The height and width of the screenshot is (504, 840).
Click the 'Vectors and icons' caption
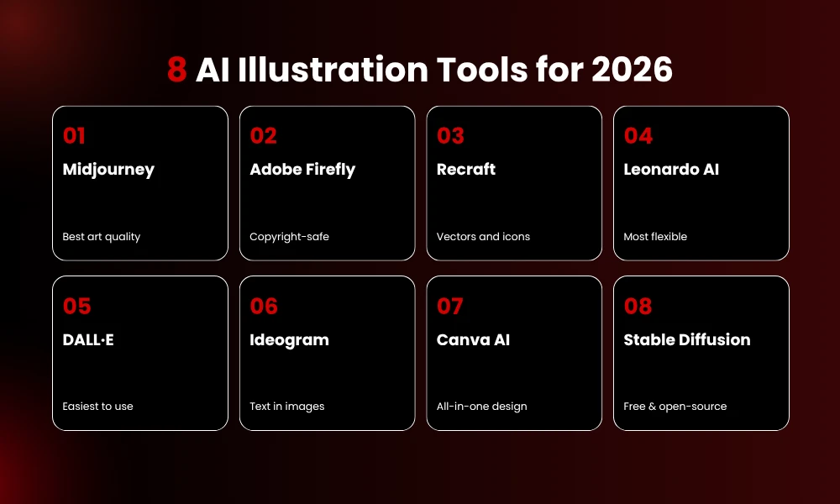click(x=483, y=237)
